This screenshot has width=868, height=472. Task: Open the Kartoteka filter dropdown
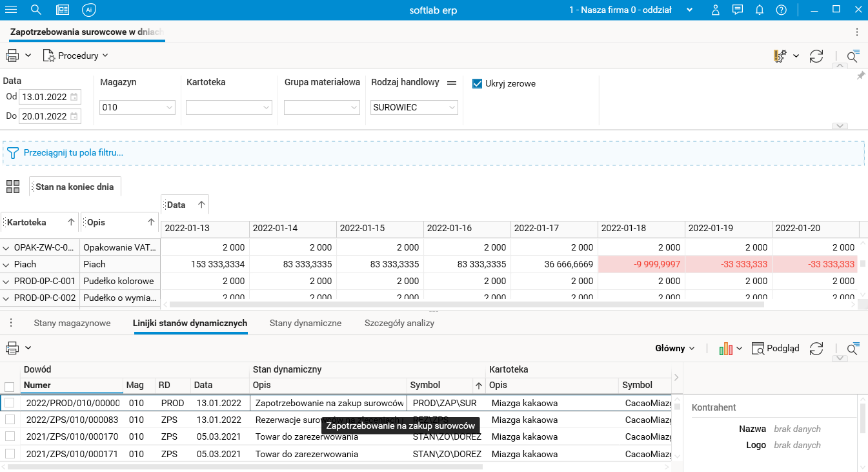pyautogui.click(x=229, y=107)
